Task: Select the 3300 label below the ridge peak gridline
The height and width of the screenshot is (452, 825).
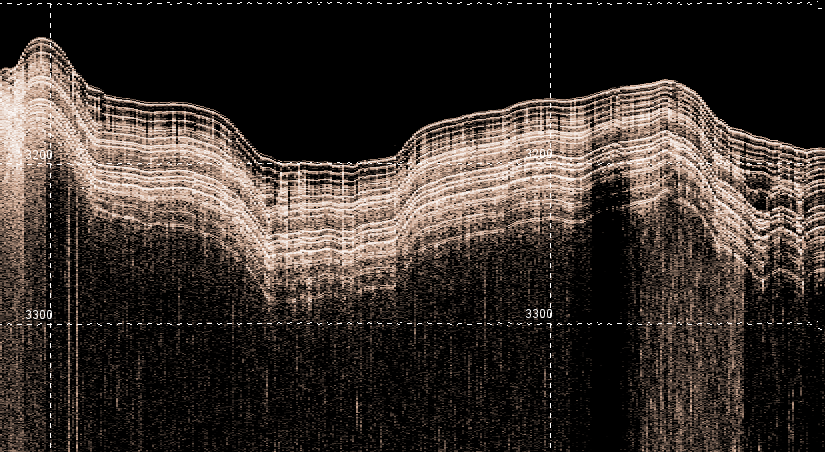Action: click(x=39, y=315)
